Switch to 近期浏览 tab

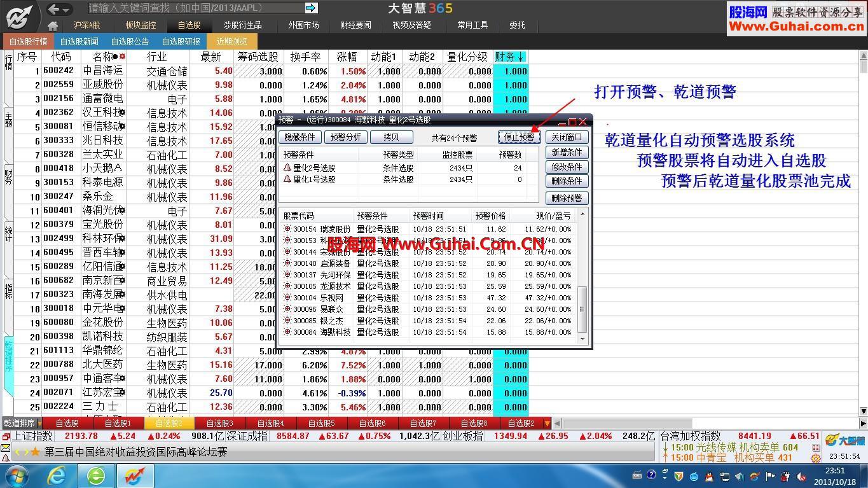pos(231,41)
